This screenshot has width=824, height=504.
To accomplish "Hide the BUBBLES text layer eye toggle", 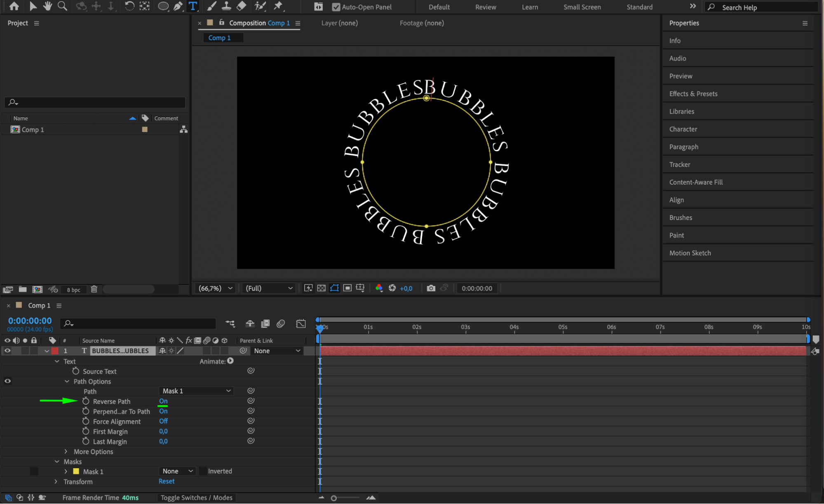I will click(7, 351).
